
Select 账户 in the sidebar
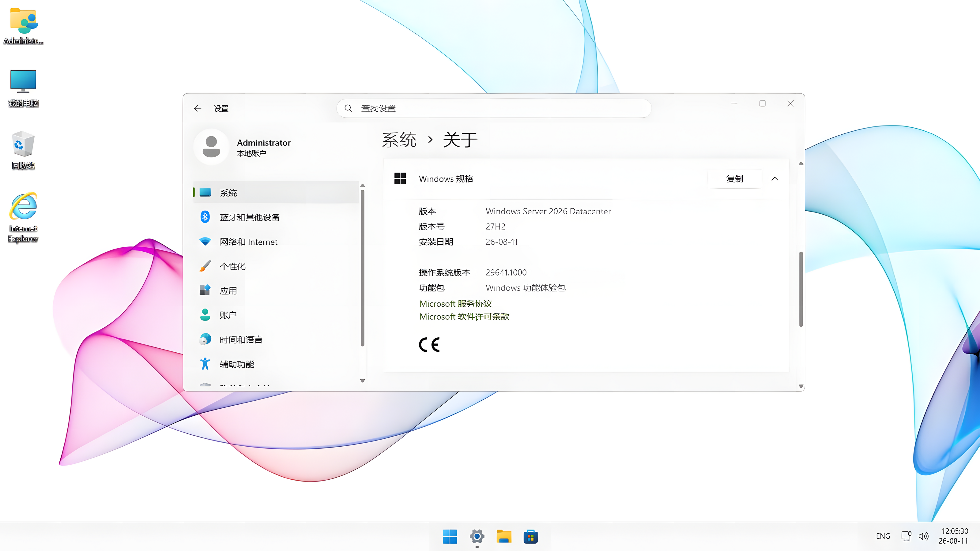(x=275, y=314)
